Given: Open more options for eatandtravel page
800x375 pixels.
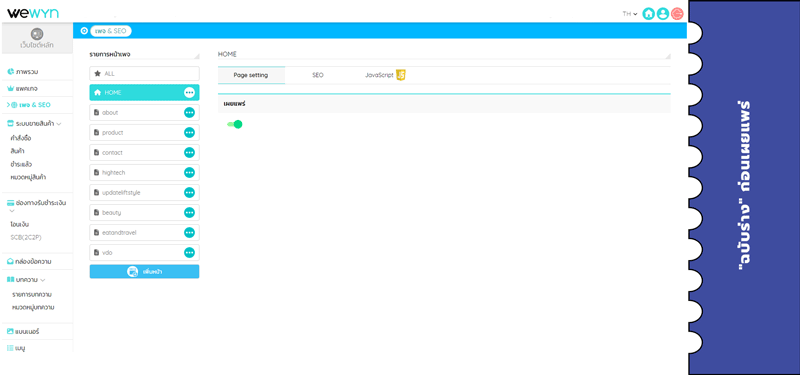Looking at the screenshot, I should click(x=189, y=233).
